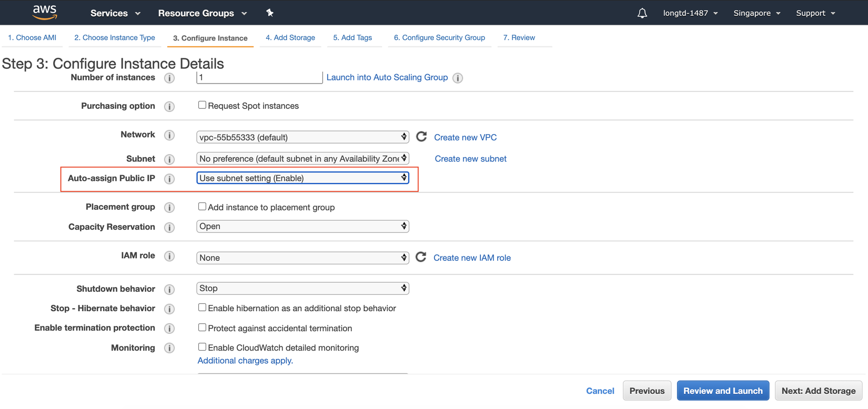Click info icon next to Shutdown behavior
Screen dimensions: 868x409
[x=169, y=289]
